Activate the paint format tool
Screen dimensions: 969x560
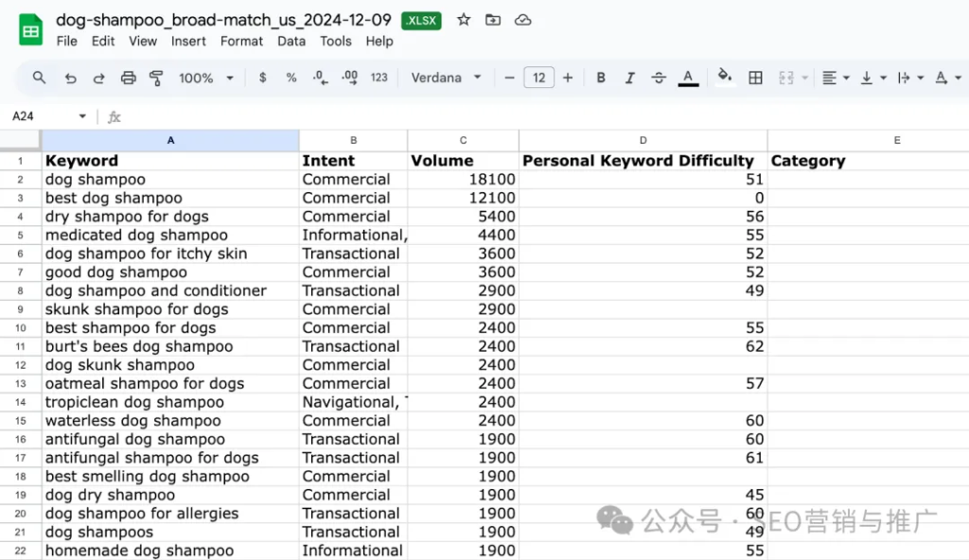pyautogui.click(x=157, y=78)
